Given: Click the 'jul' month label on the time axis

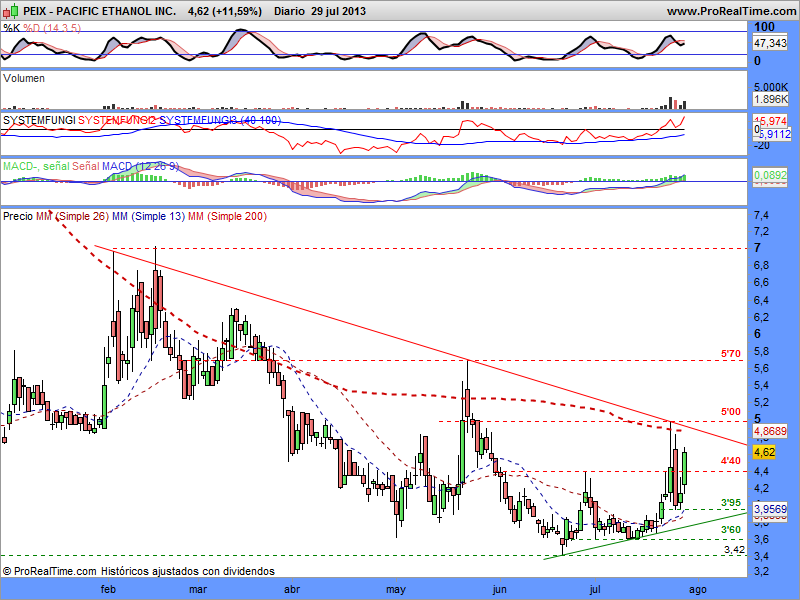Looking at the screenshot, I should (x=594, y=590).
